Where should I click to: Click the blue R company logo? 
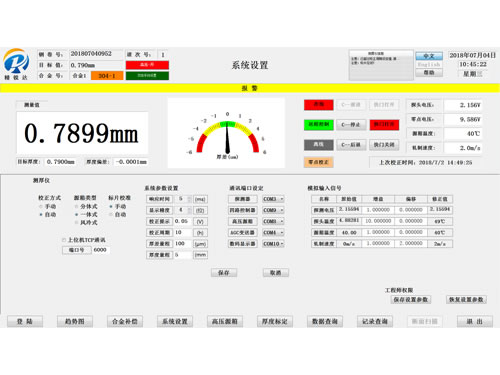pyautogui.click(x=16, y=61)
